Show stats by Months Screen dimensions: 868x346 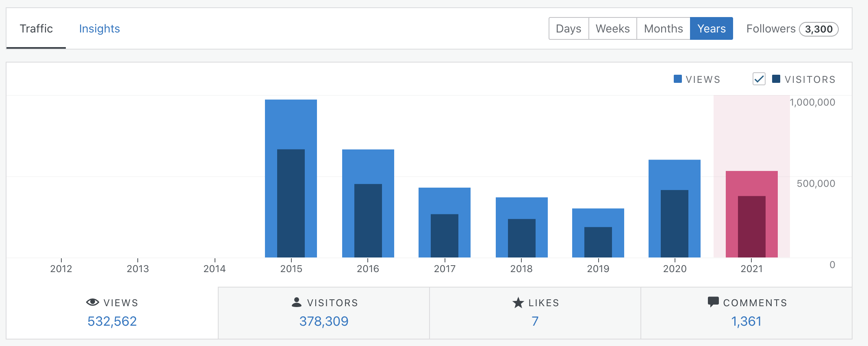(664, 28)
